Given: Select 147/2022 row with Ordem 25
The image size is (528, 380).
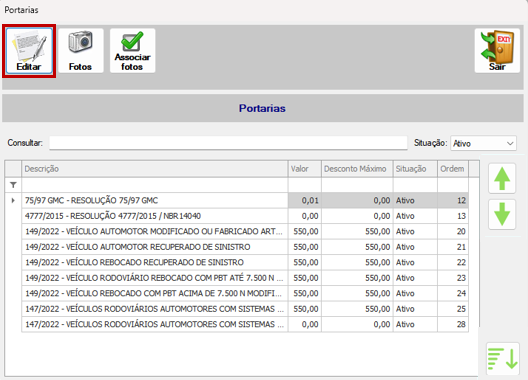Looking at the screenshot, I should coord(245,309).
